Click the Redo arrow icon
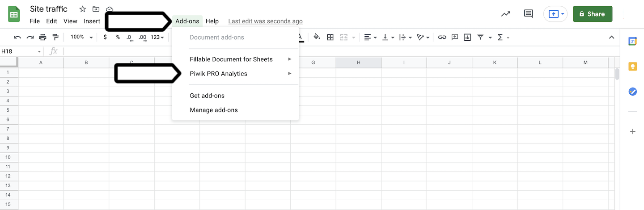Image resolution: width=644 pixels, height=210 pixels. tap(30, 37)
